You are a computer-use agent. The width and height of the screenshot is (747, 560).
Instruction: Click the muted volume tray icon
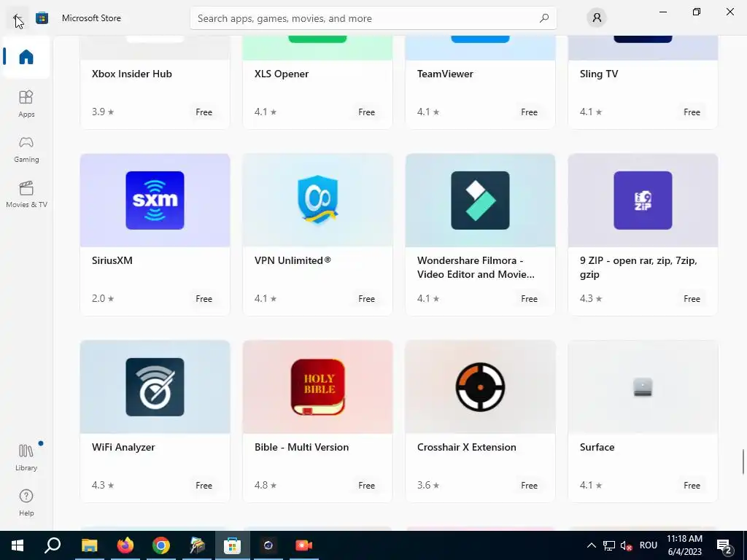(x=627, y=545)
